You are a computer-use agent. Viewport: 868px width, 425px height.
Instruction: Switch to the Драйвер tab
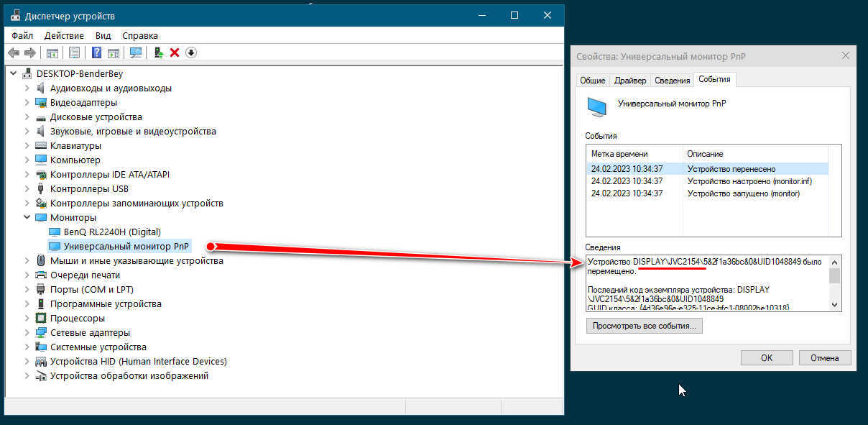(630, 81)
